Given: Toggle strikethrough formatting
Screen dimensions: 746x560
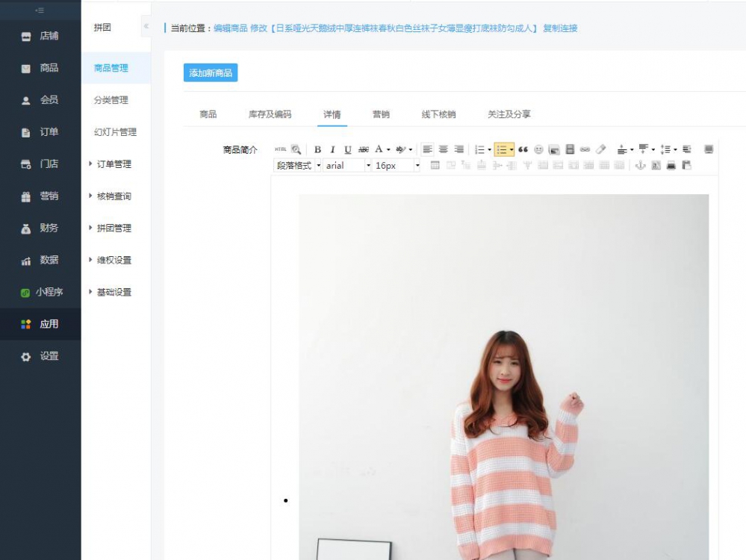Looking at the screenshot, I should (x=364, y=149).
